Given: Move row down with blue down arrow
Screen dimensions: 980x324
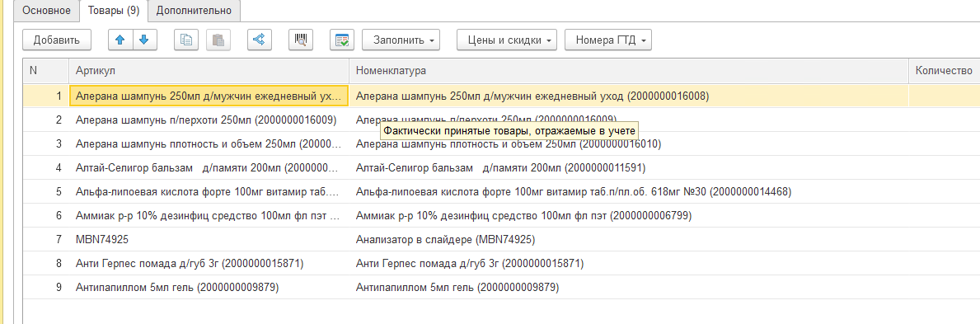Looking at the screenshot, I should pos(144,40).
